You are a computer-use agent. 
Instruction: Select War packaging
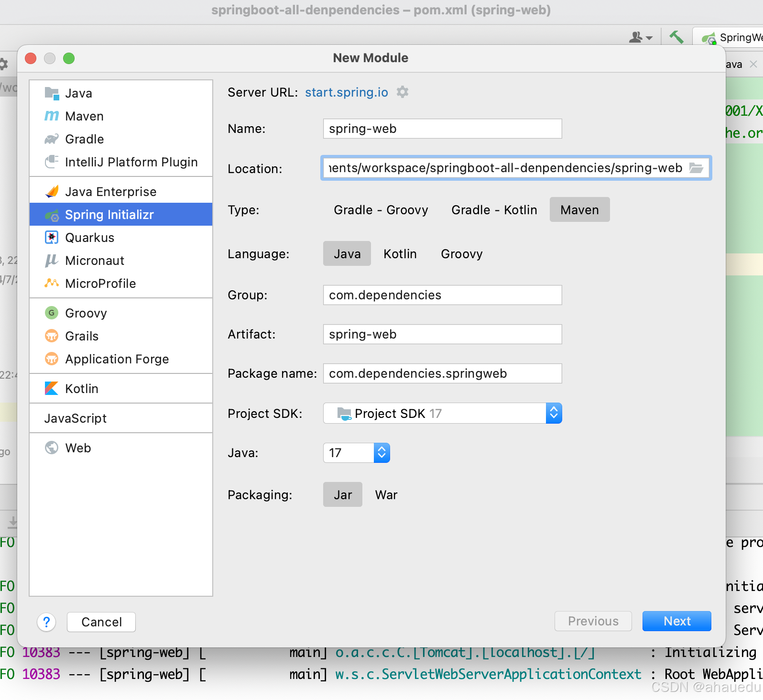[386, 495]
